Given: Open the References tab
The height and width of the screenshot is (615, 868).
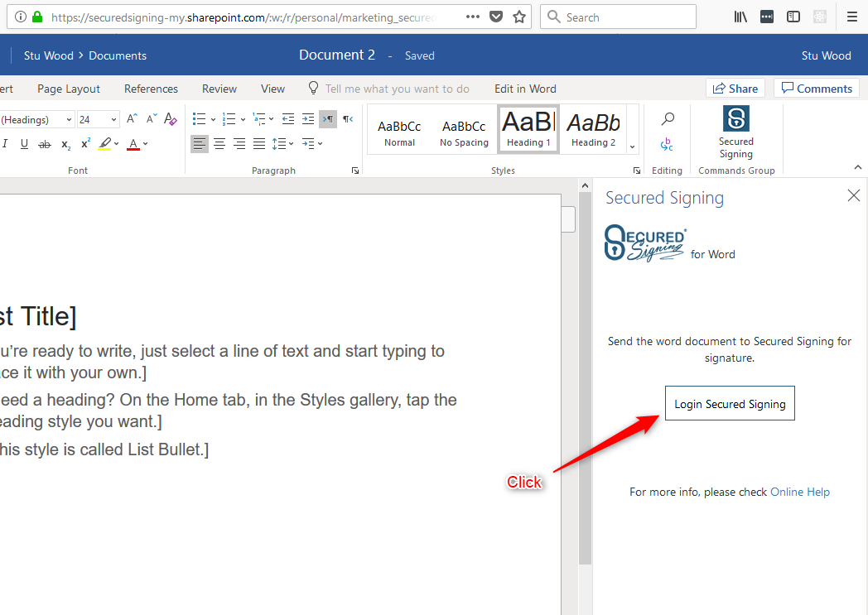Looking at the screenshot, I should (151, 89).
